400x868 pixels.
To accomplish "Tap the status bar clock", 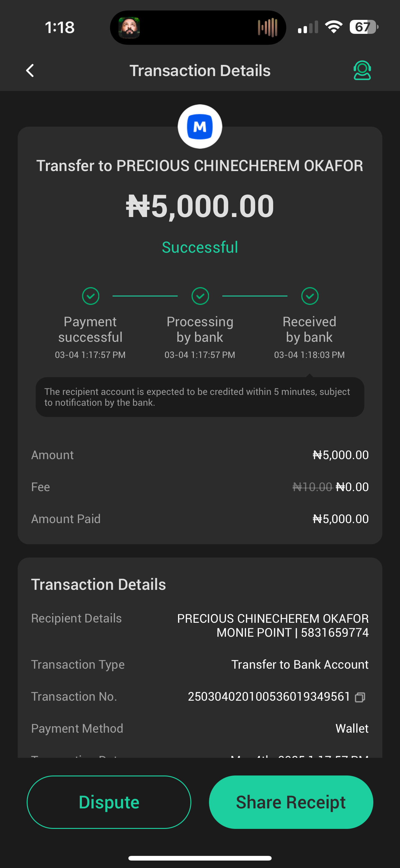I will [60, 27].
